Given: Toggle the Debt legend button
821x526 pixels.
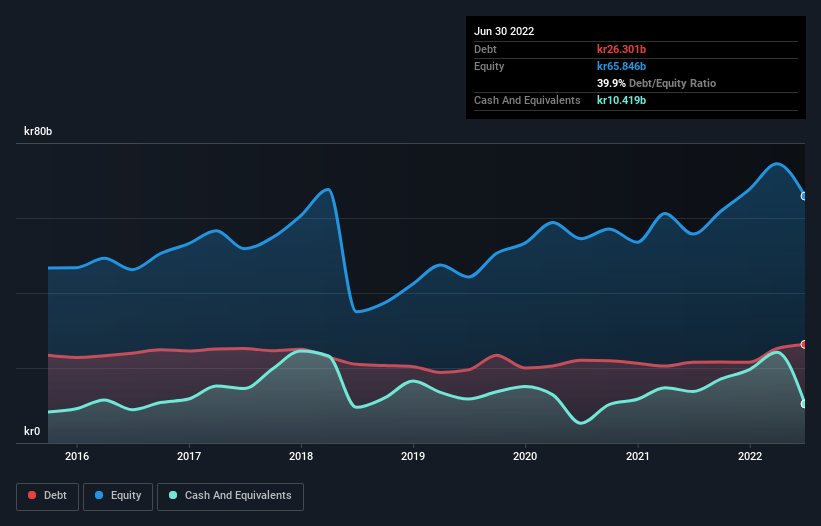Looking at the screenshot, I should click(x=47, y=496).
